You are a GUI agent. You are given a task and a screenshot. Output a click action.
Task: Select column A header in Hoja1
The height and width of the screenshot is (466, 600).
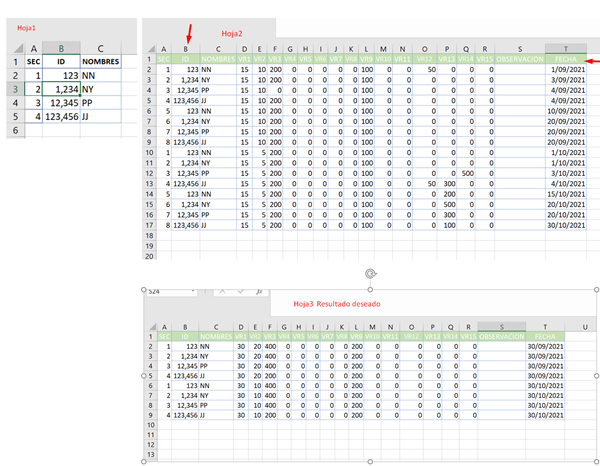34,48
